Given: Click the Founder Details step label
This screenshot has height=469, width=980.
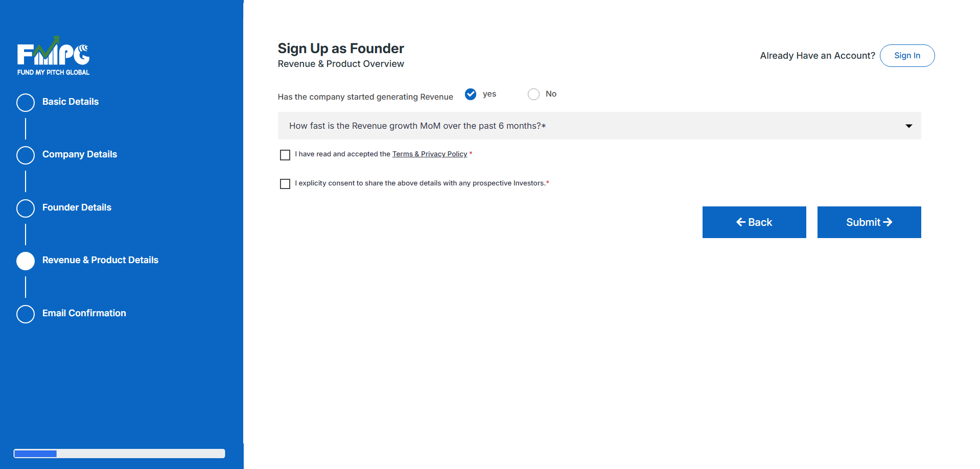Looking at the screenshot, I should click(x=77, y=207).
